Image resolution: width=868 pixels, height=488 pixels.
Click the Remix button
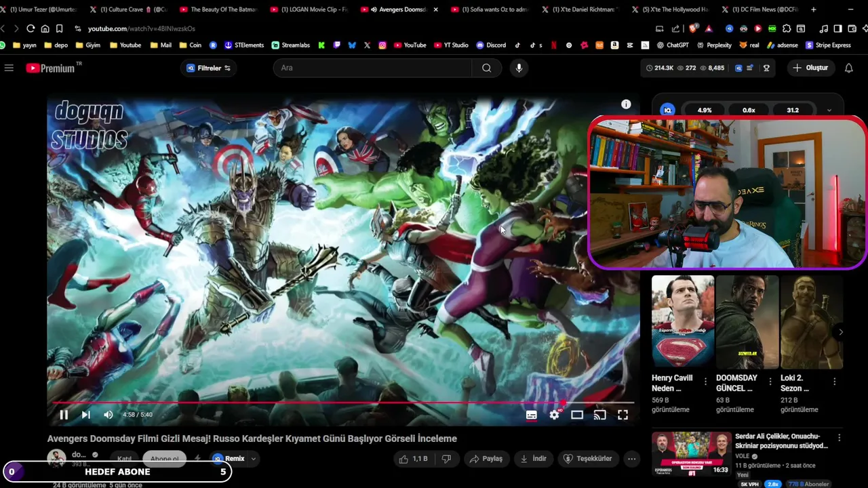[x=229, y=459]
